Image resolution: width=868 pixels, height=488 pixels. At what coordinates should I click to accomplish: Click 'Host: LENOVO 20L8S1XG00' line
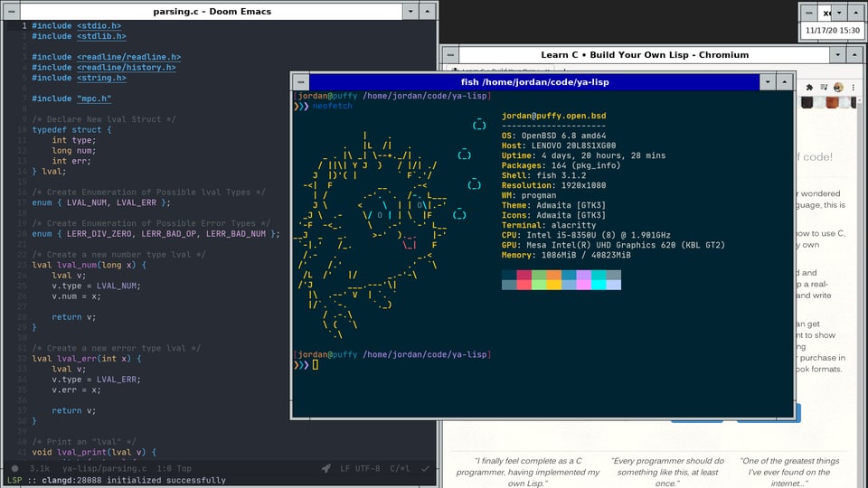[x=559, y=145]
